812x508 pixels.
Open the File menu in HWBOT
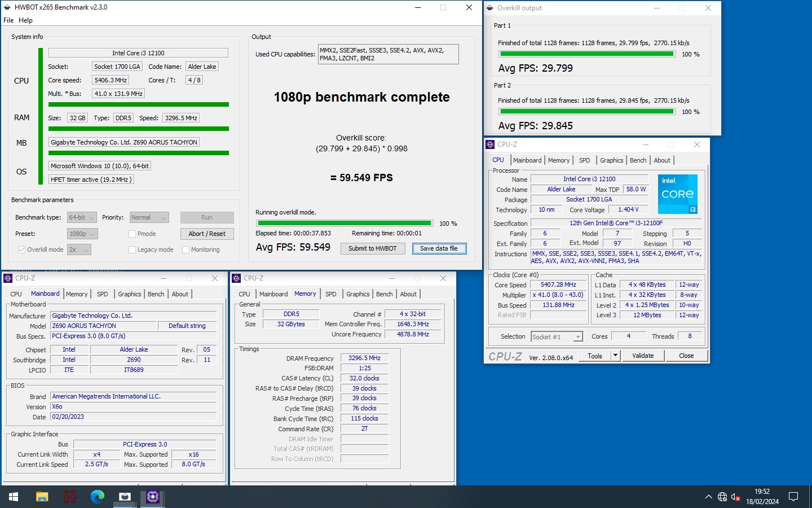coord(8,20)
